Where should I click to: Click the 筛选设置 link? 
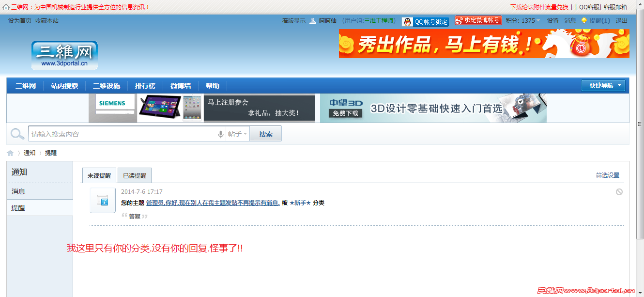[608, 175]
